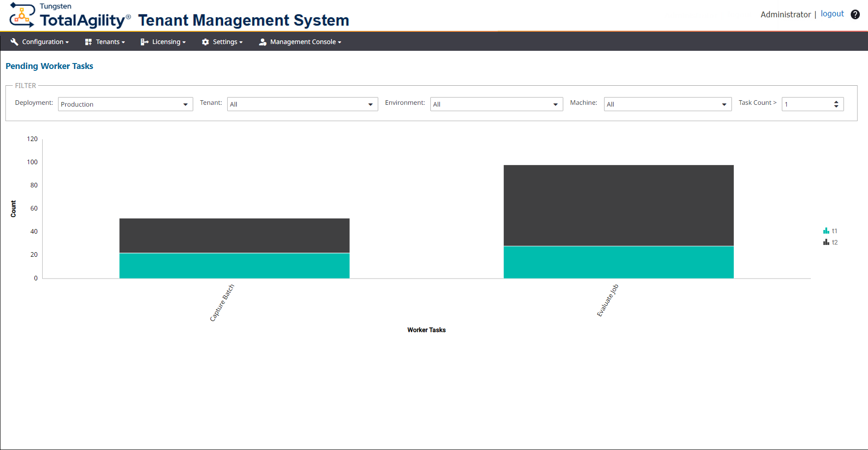Screen dimensions: 868x450
Task: Toggle visibility of series t2 in legend
Action: 834,242
